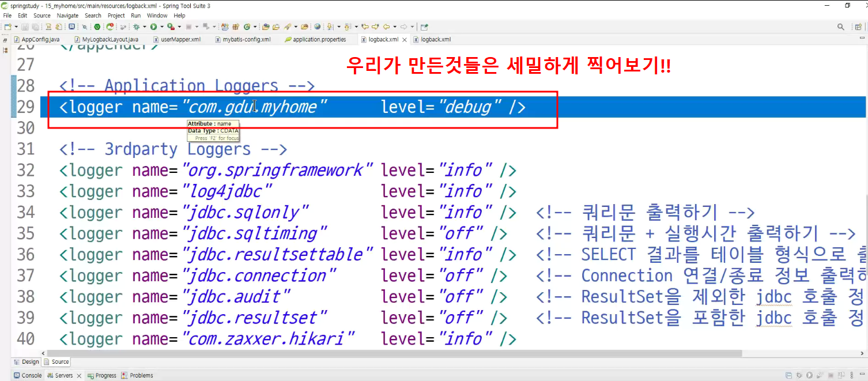Click the Open Perspective icon
Viewport: 868px width, 381px height.
(858, 27)
